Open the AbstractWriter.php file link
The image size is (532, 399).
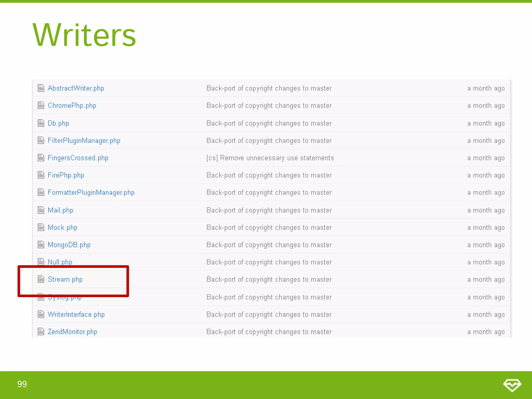pyautogui.click(x=76, y=88)
